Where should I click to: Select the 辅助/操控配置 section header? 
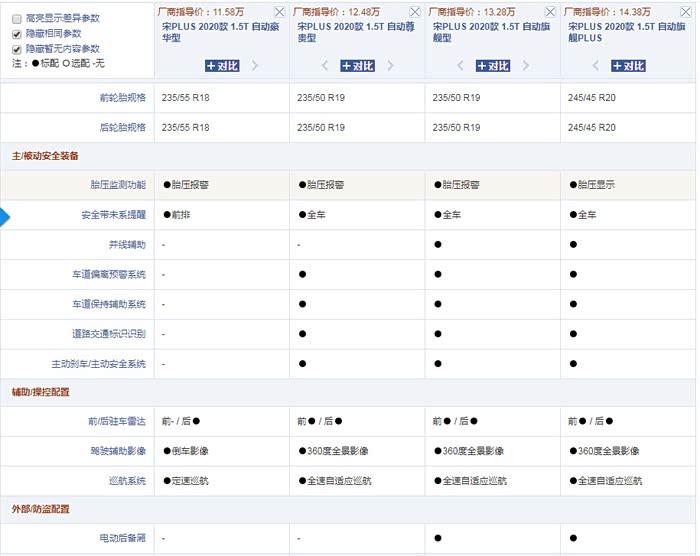(x=41, y=392)
